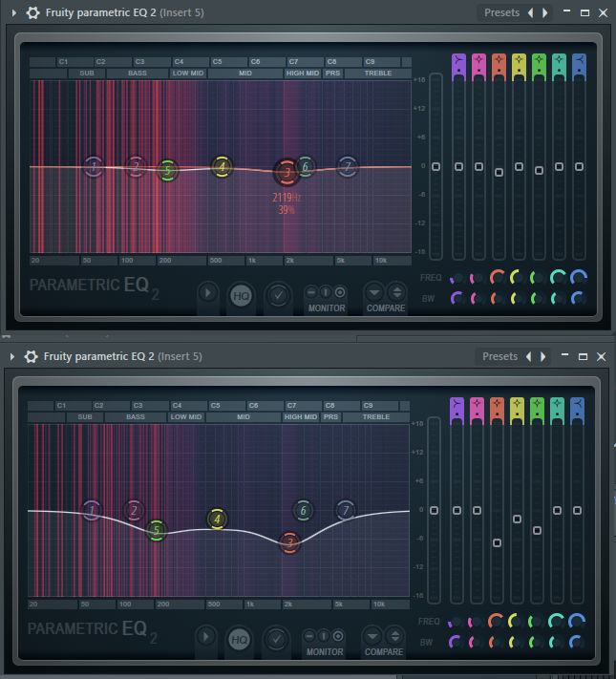Screen dimensions: 616x679
Task: Click arrow options button in top EQ window
Action: (x=208, y=293)
